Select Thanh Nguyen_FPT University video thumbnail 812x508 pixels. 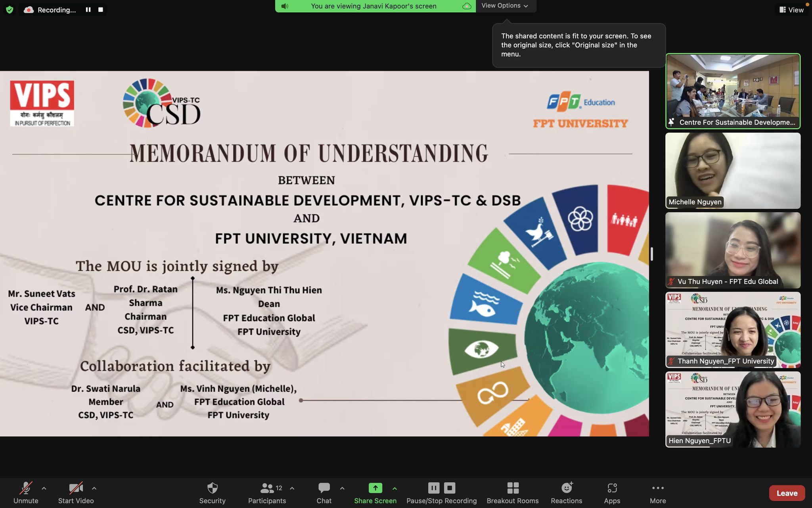733,330
